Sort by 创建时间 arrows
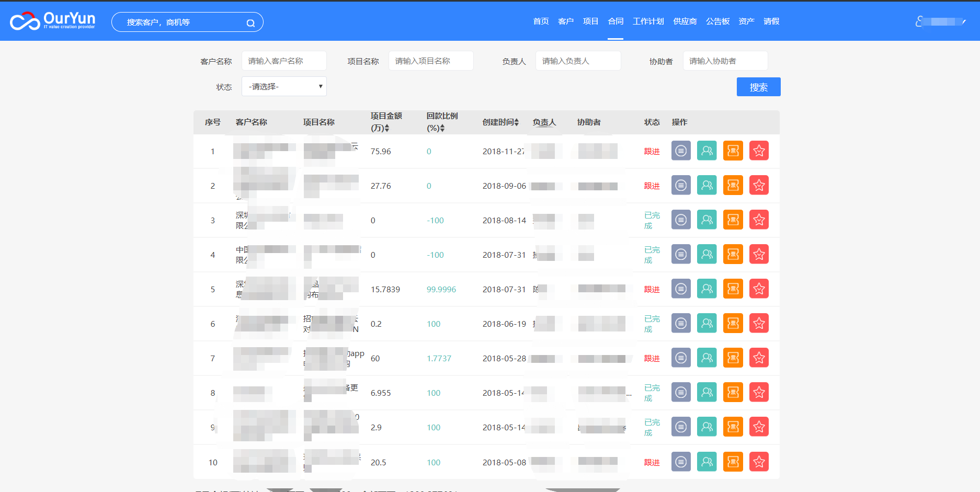This screenshot has width=980, height=492. tap(517, 122)
